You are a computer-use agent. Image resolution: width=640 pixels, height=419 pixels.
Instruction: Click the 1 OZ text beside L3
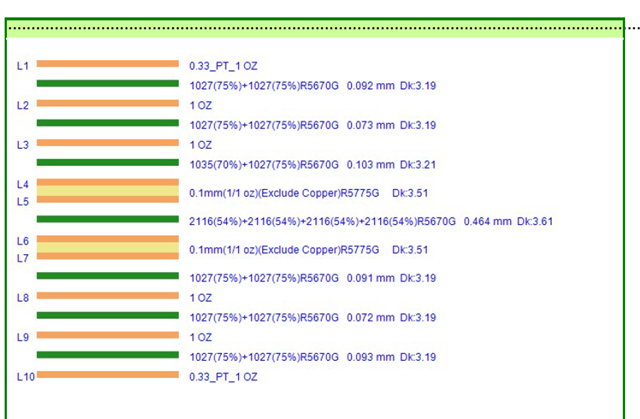[x=200, y=145]
